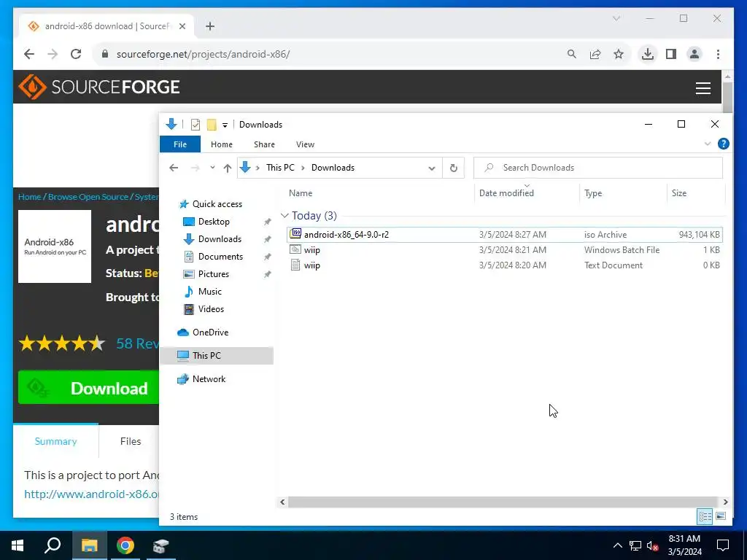The width and height of the screenshot is (747, 560).
Task: Go up one folder level in Explorer
Action: (x=228, y=168)
